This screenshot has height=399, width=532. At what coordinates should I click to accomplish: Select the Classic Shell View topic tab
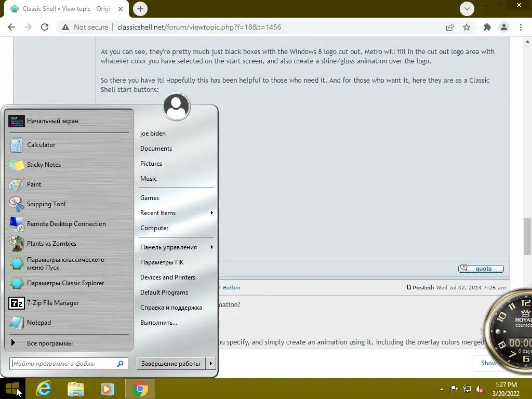[x=66, y=9]
